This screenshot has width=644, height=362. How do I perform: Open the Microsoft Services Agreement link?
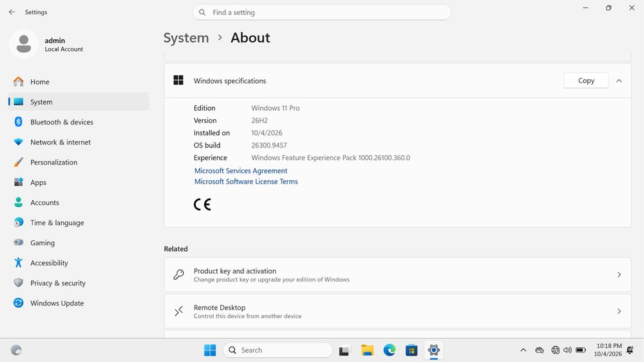241,171
